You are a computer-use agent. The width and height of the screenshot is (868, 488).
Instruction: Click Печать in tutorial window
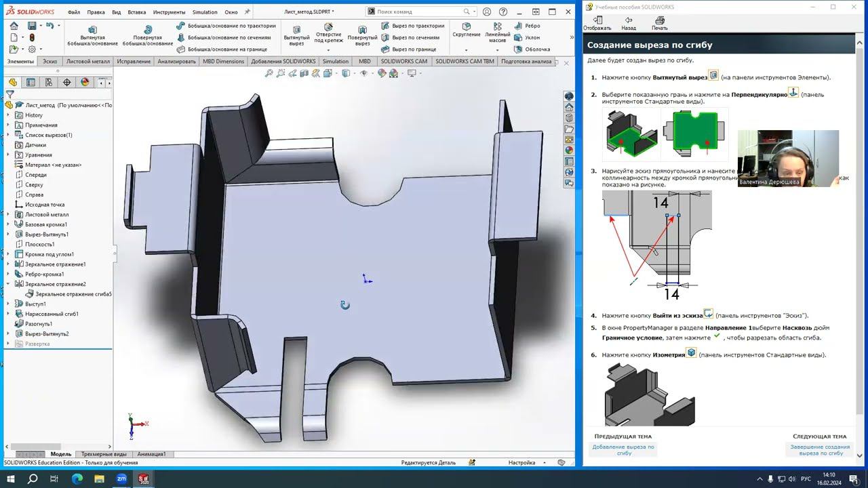coord(659,24)
